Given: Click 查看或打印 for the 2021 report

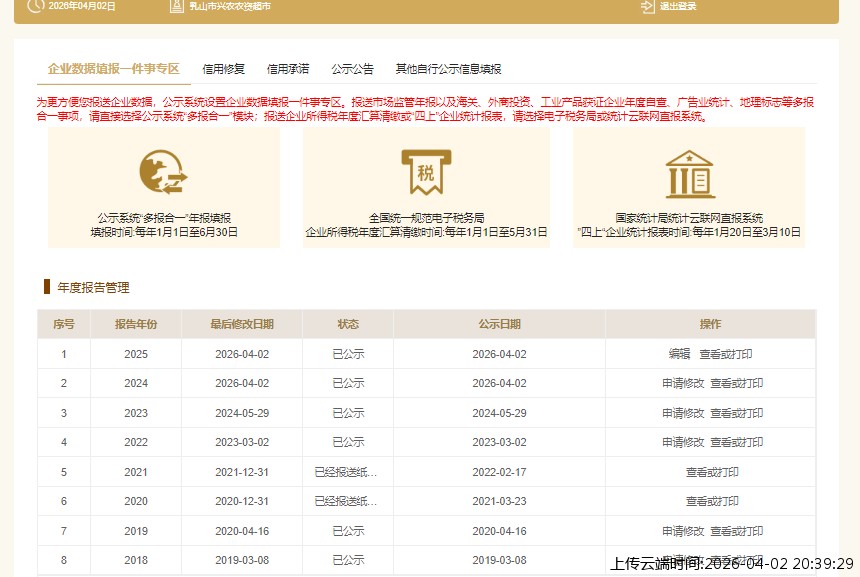Looking at the screenshot, I should 712,471.
